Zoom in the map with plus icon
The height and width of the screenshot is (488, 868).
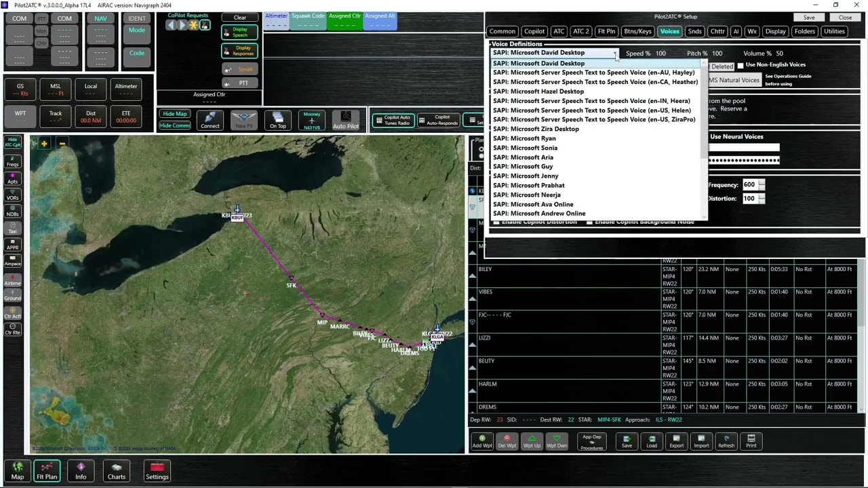click(x=44, y=143)
